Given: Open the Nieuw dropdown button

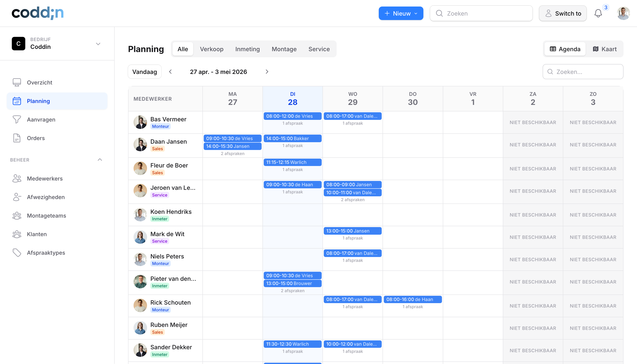Looking at the screenshot, I should click(401, 13).
